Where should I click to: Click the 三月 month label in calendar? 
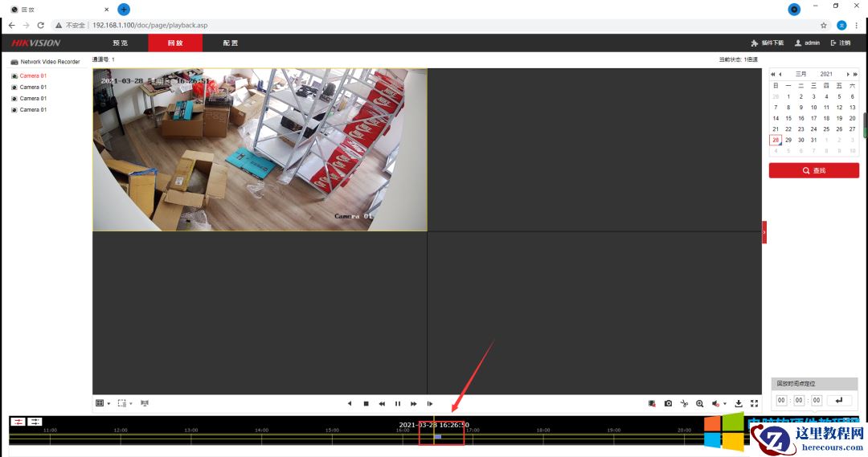pyautogui.click(x=800, y=74)
